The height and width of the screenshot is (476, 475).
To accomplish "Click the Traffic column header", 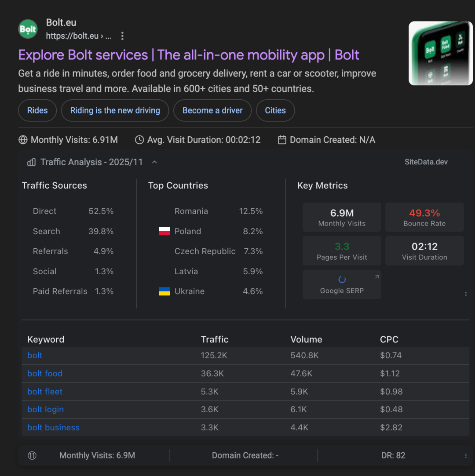I will [x=215, y=339].
